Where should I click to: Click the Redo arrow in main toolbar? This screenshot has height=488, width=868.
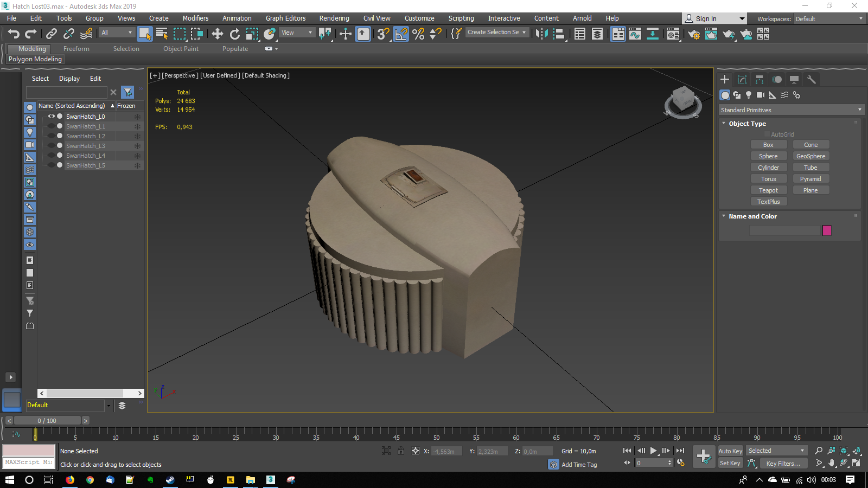coord(31,34)
